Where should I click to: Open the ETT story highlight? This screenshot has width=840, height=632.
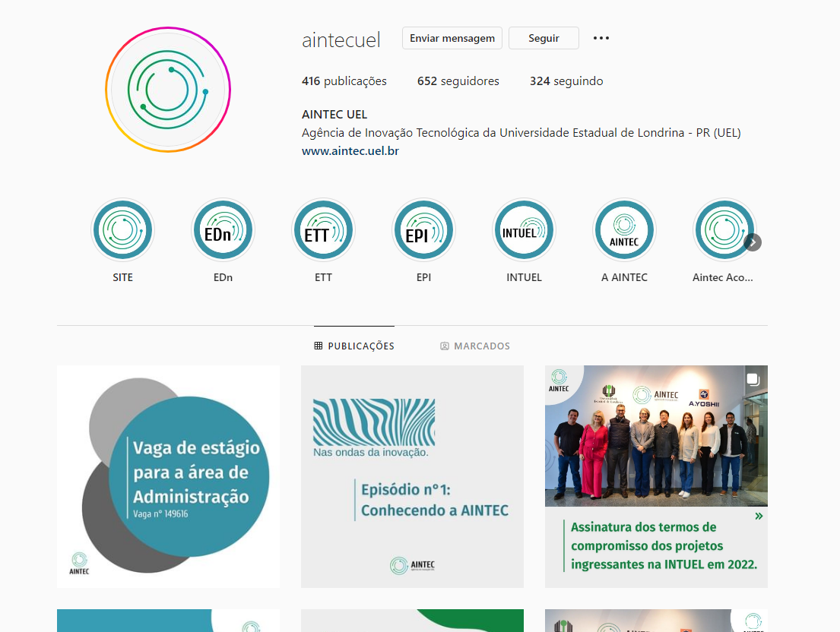(x=323, y=230)
